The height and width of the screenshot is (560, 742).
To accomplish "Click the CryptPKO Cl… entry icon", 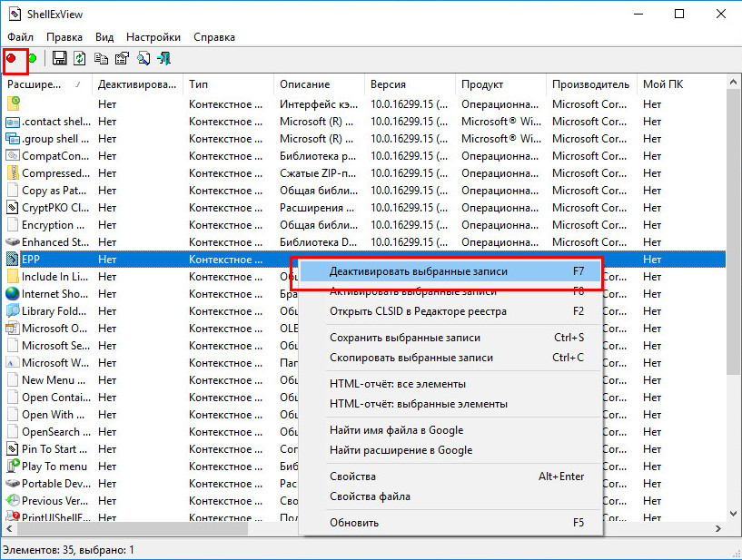I will point(13,208).
